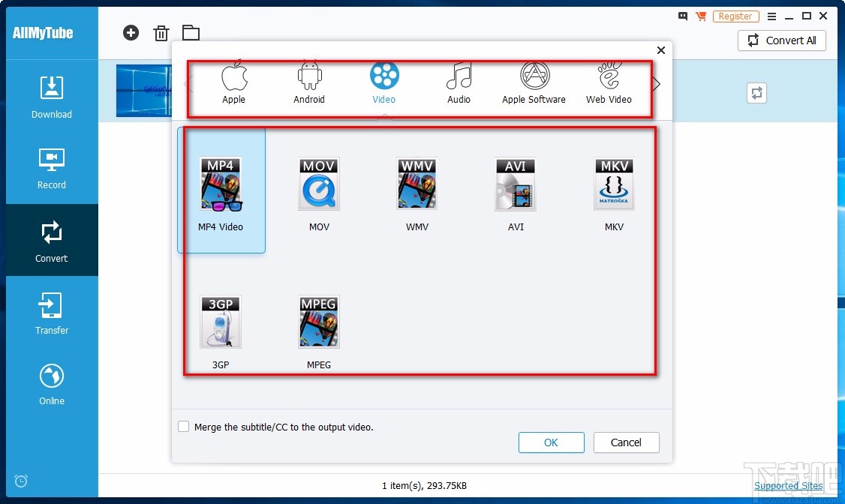845x504 pixels.
Task: Choose the MOV format icon
Action: pyautogui.click(x=319, y=184)
